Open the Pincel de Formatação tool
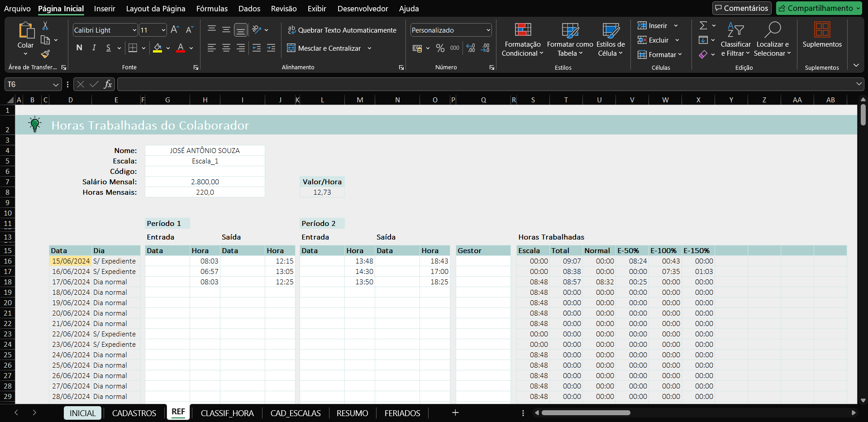Screen dimensions: 868x422 (45, 54)
